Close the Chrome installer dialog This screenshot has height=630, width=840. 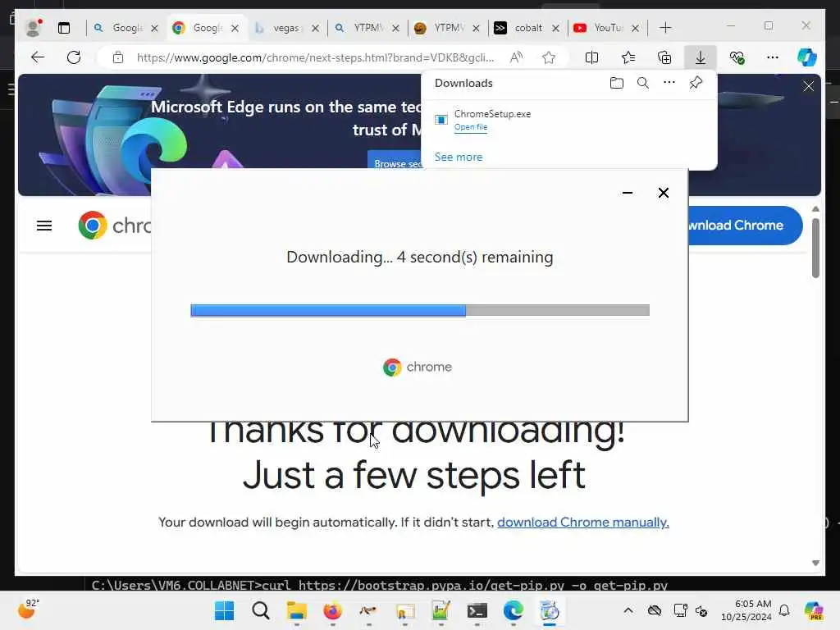[x=663, y=193]
